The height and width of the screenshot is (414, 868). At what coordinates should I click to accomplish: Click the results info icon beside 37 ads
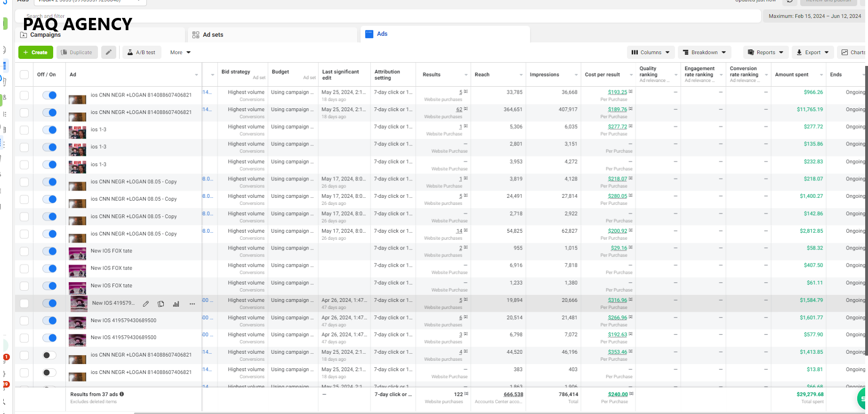(122, 394)
